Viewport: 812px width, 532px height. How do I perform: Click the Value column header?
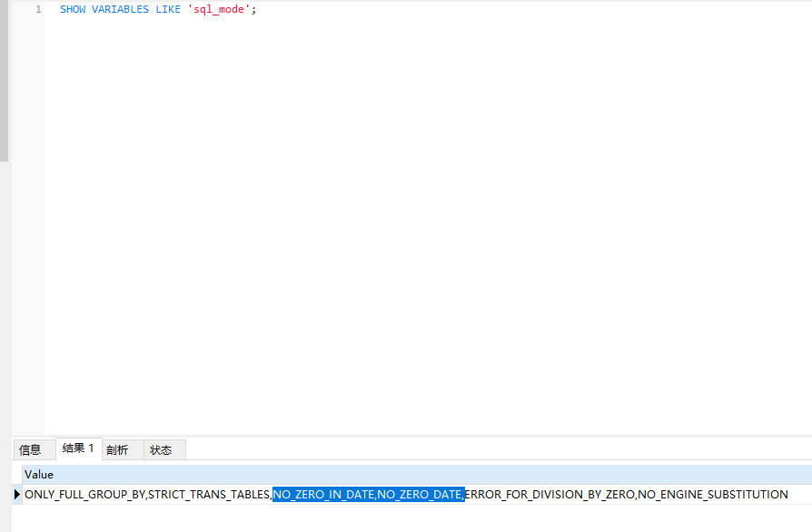coord(417,475)
